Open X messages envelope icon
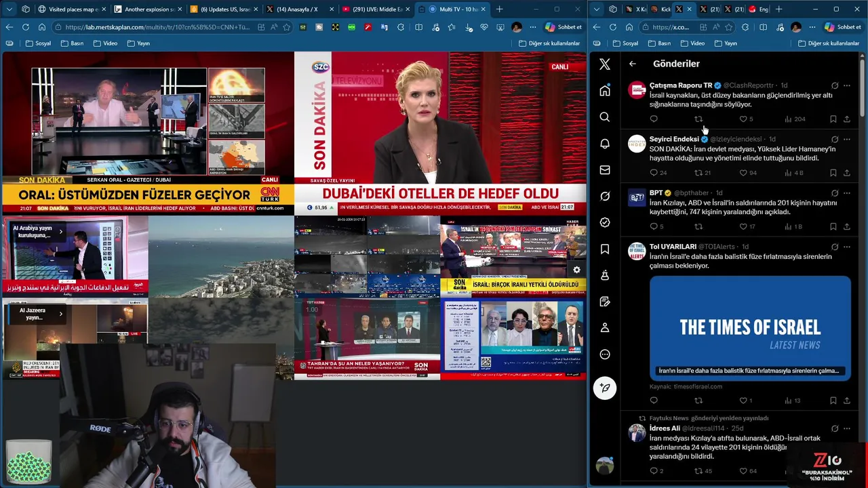 [605, 170]
